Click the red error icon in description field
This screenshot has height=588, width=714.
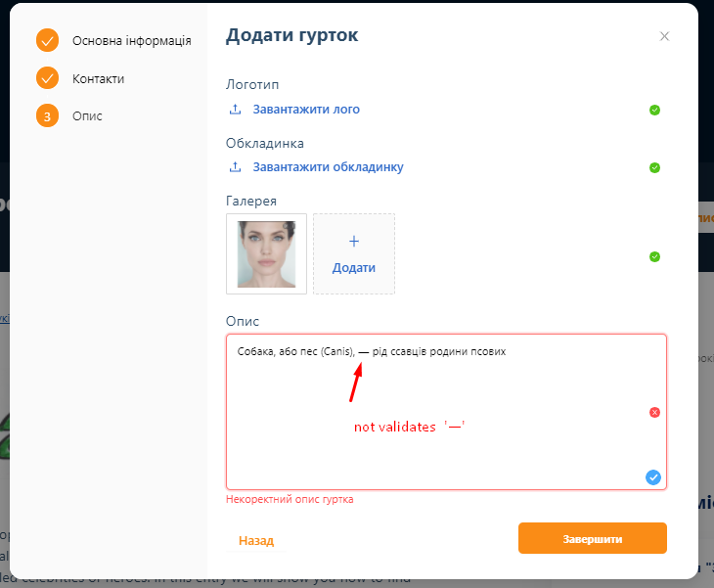[x=654, y=412]
